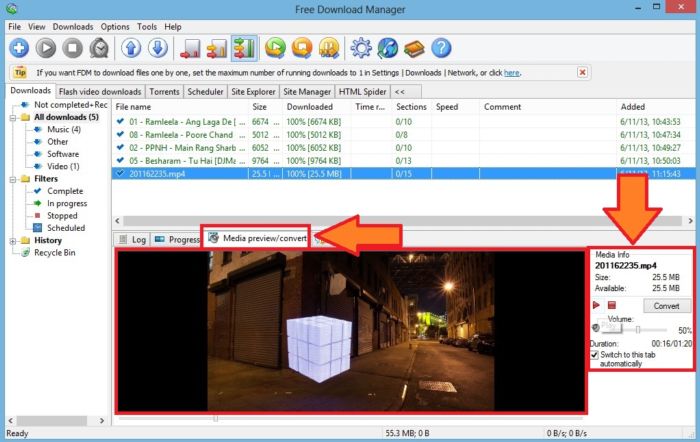
Task: Expand the History tree node
Action: point(13,241)
